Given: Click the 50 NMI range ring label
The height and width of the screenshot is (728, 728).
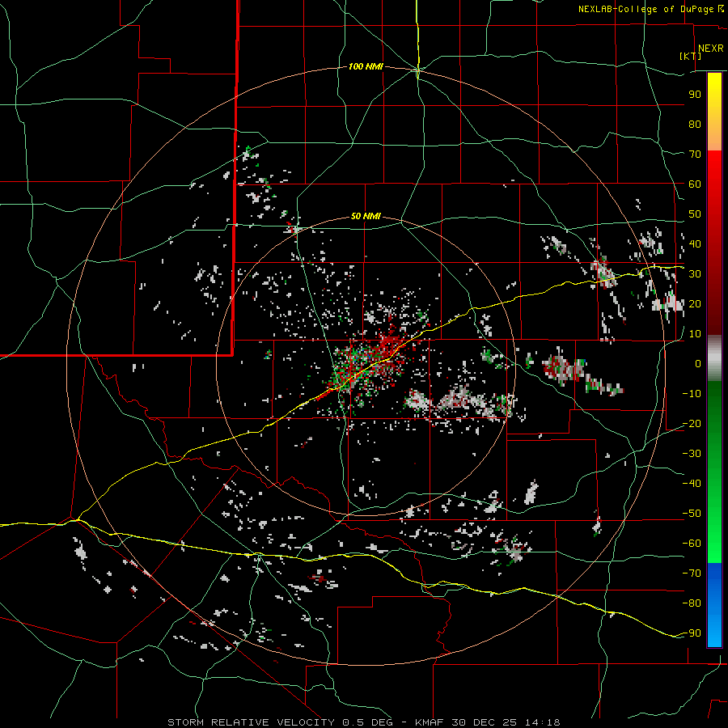Looking at the screenshot, I should point(366,216).
